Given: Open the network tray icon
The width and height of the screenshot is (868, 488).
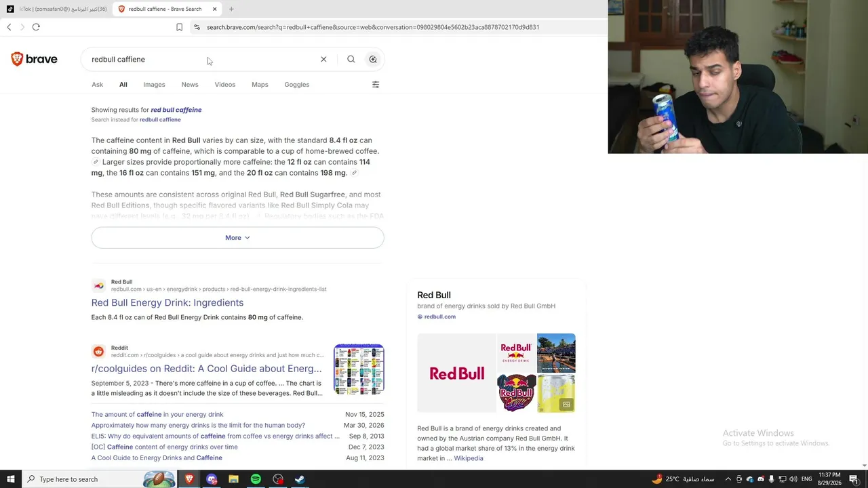Looking at the screenshot, I should click(783, 479).
